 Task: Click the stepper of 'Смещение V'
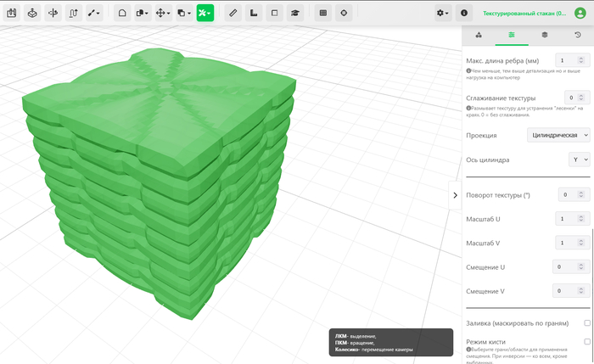pos(581,291)
